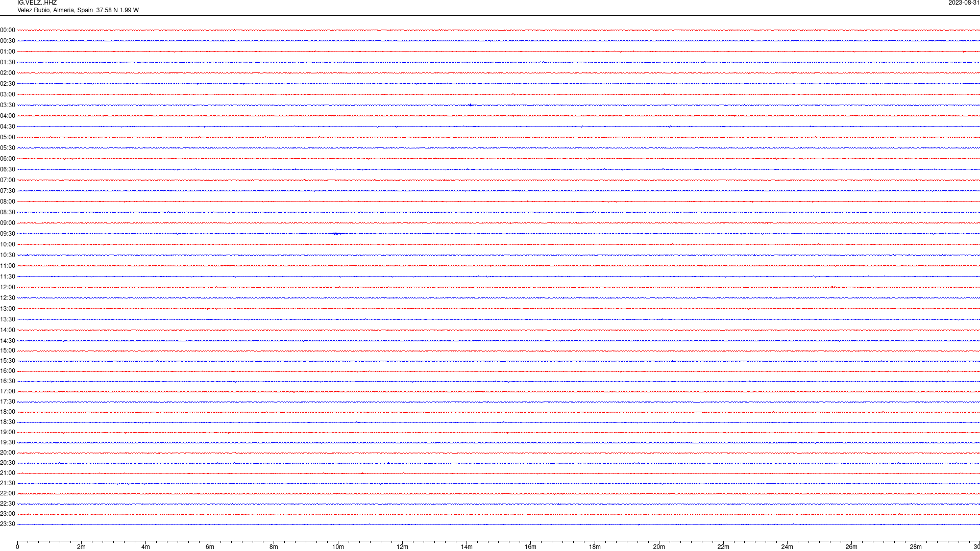Click the seismic spike on the 03:30 trace
This screenshot has height=551, width=980.
(x=470, y=105)
